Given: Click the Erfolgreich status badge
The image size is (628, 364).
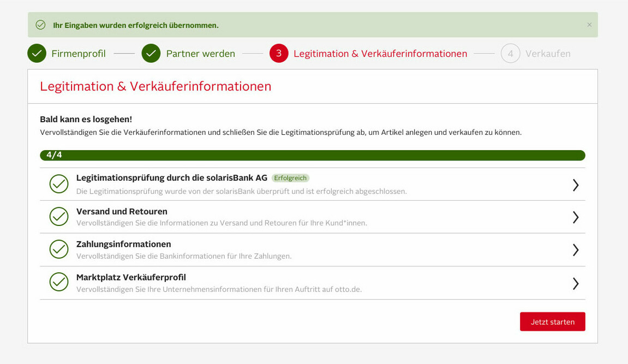Looking at the screenshot, I should coord(290,177).
